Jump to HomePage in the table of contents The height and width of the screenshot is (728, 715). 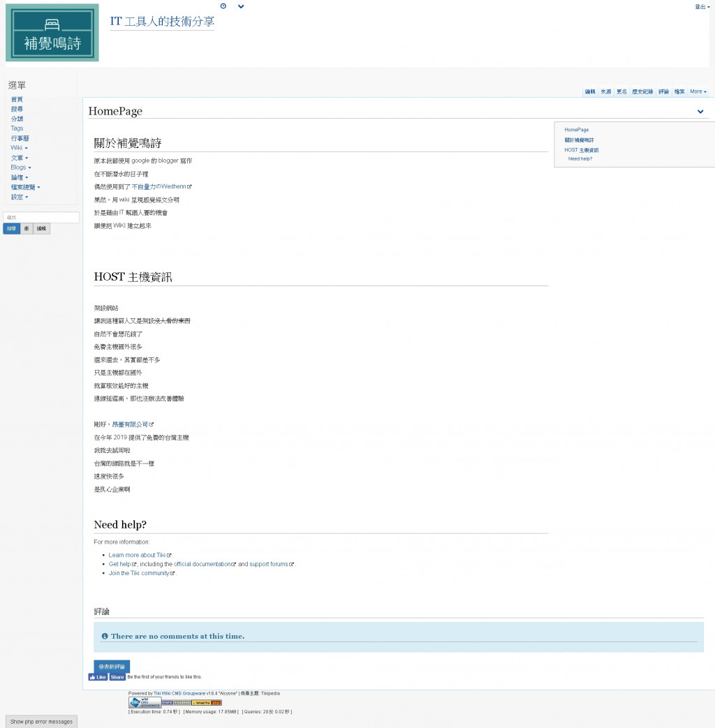(x=577, y=130)
